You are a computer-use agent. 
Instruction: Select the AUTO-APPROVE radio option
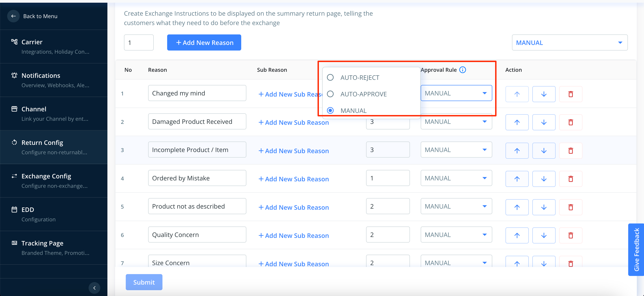tap(330, 94)
